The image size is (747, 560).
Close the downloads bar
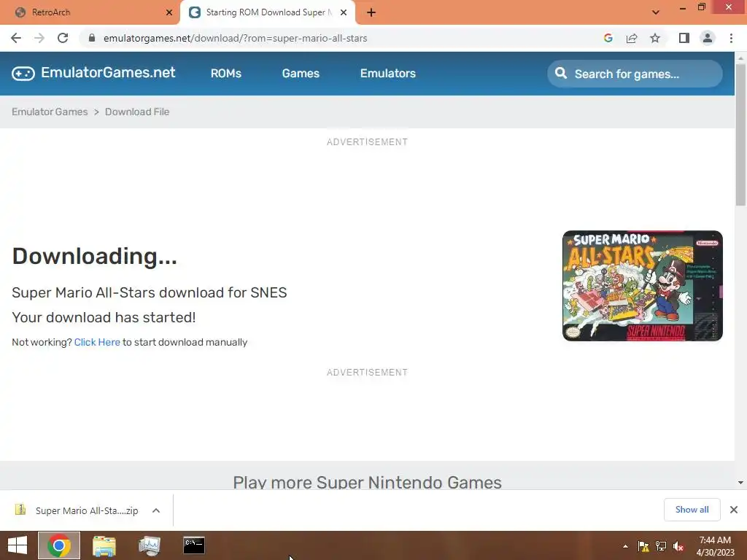pyautogui.click(x=734, y=510)
